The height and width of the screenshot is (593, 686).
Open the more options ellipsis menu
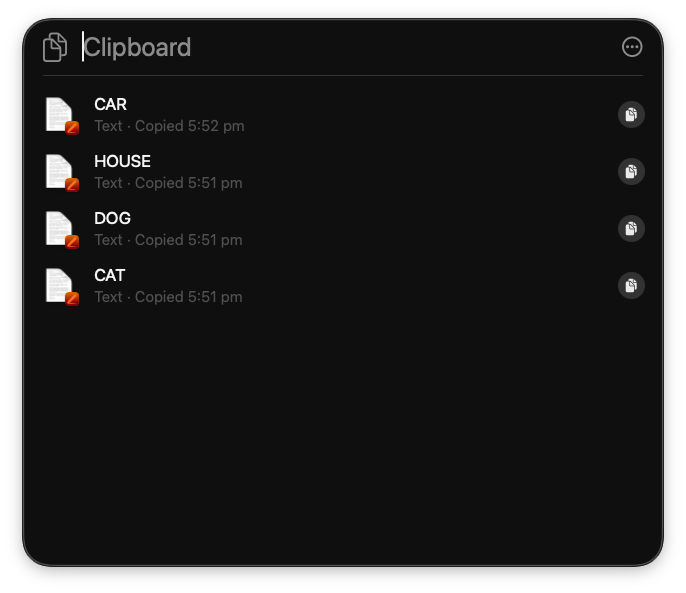(x=632, y=47)
